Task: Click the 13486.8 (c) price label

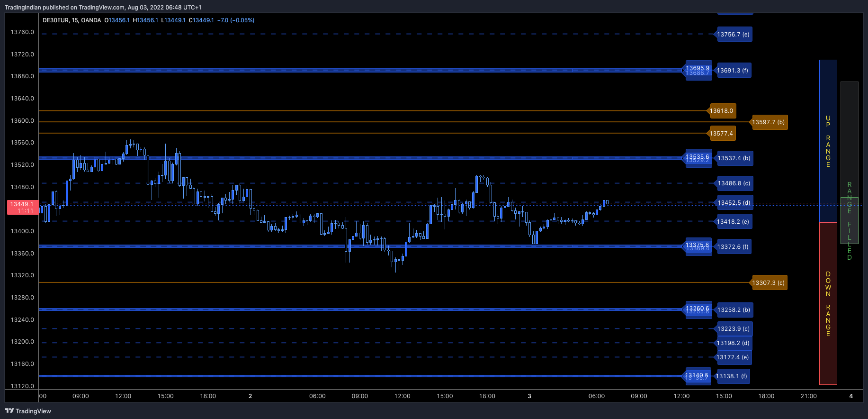Action: coord(734,183)
